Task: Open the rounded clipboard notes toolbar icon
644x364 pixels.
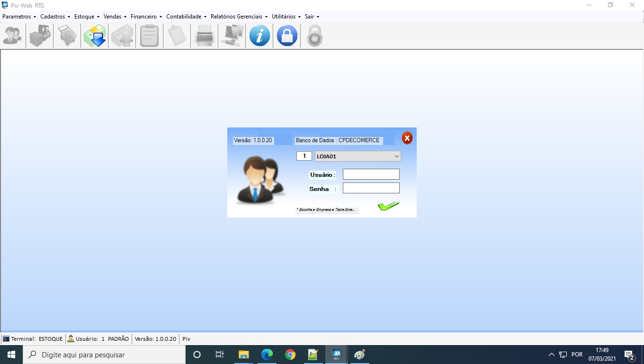Action: pos(150,36)
